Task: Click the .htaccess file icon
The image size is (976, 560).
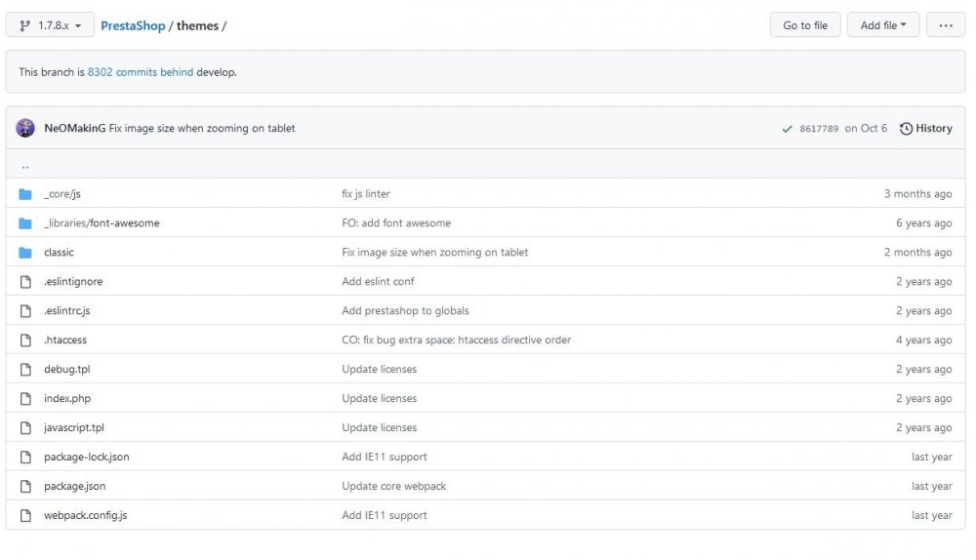Action: (x=25, y=340)
